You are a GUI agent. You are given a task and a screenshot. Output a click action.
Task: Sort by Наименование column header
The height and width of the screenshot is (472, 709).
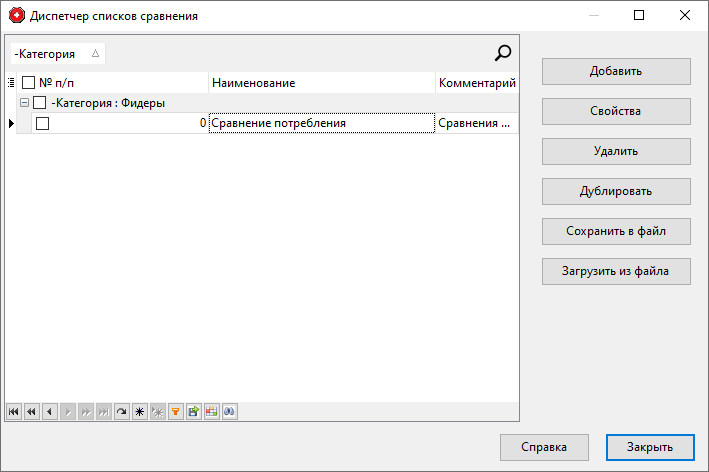(320, 83)
